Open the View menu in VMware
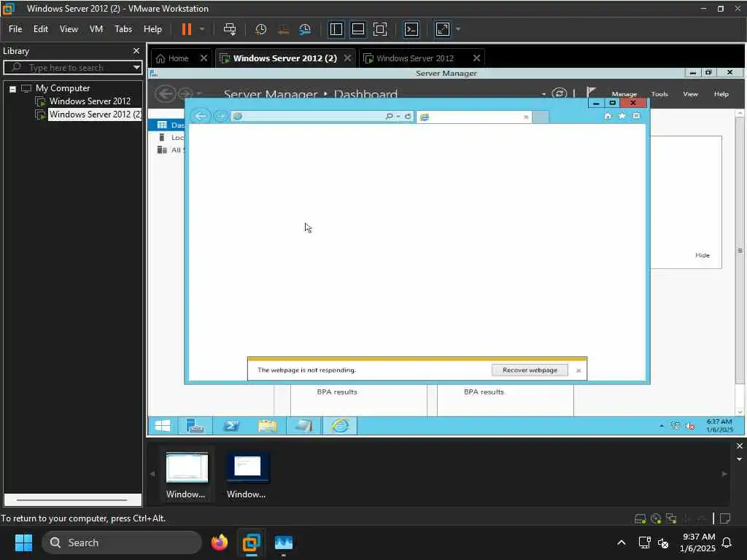The image size is (747, 560). [69, 29]
